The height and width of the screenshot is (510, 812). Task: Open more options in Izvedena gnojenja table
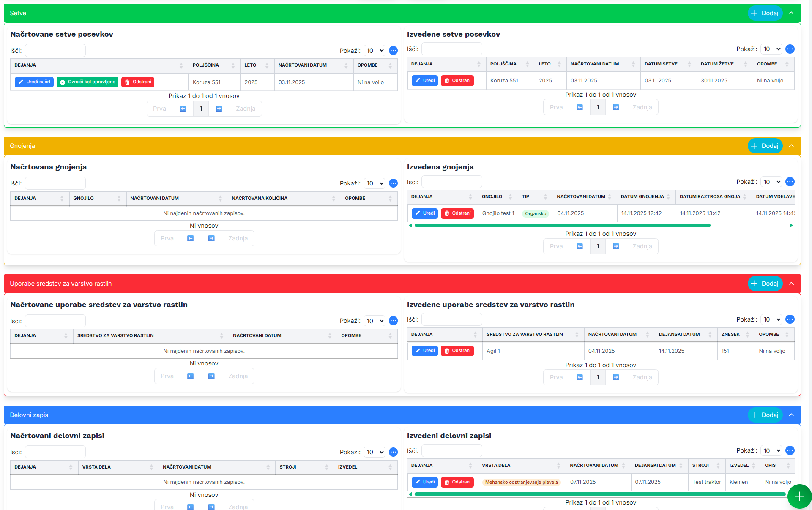[790, 182]
